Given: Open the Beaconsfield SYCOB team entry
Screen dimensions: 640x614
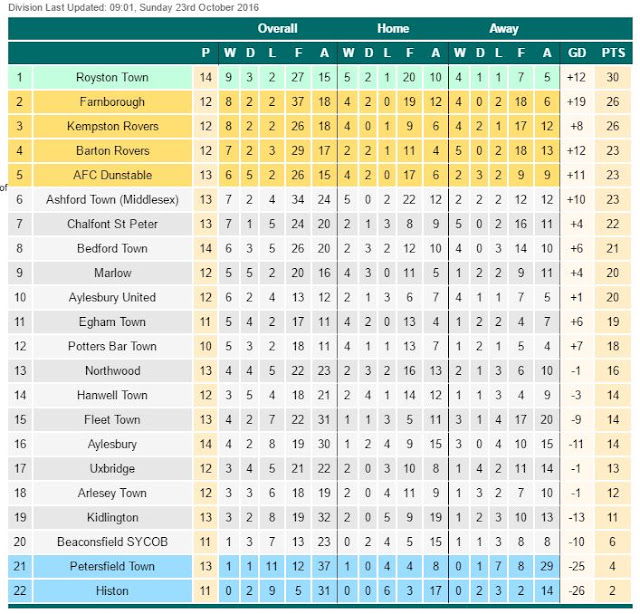Looking at the screenshot, I should pyautogui.click(x=112, y=542).
